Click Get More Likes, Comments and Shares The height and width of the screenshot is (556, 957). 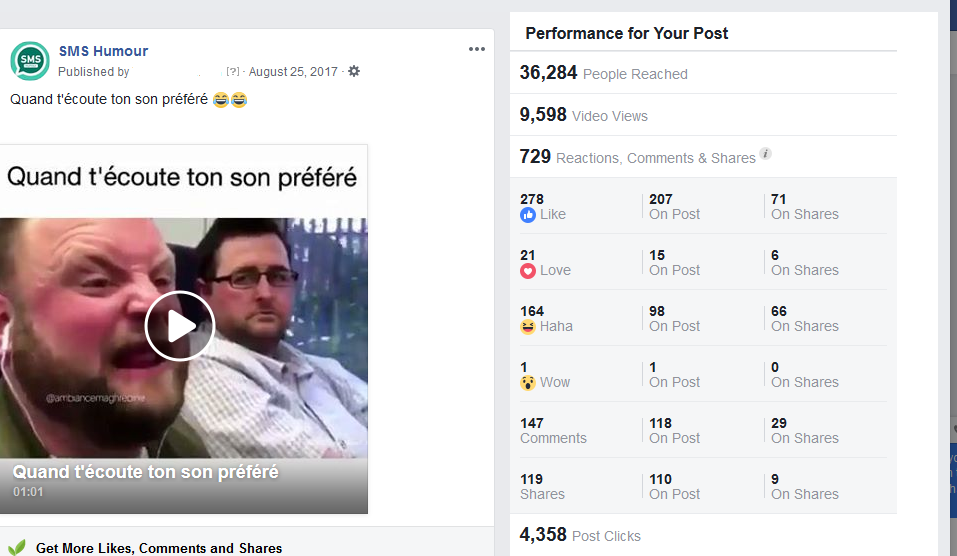click(x=159, y=548)
